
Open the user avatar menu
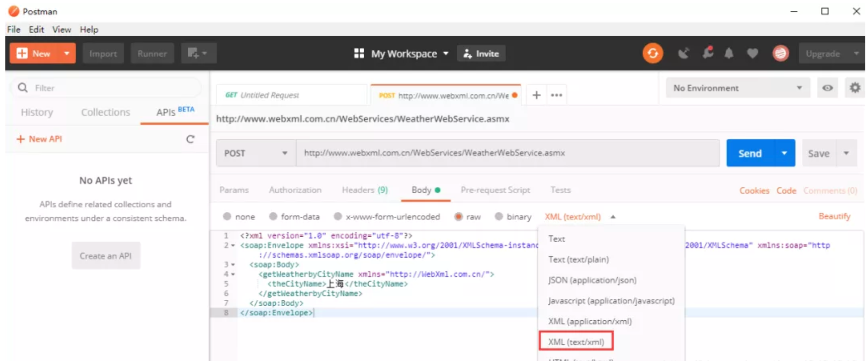point(780,54)
